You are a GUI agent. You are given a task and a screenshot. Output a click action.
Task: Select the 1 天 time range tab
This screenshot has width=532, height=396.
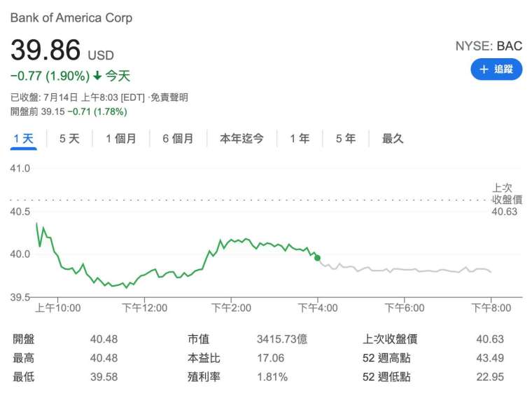tap(23, 139)
